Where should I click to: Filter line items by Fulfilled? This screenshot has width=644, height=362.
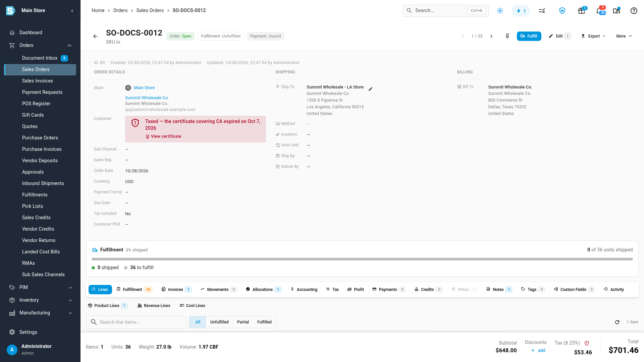pyautogui.click(x=264, y=322)
